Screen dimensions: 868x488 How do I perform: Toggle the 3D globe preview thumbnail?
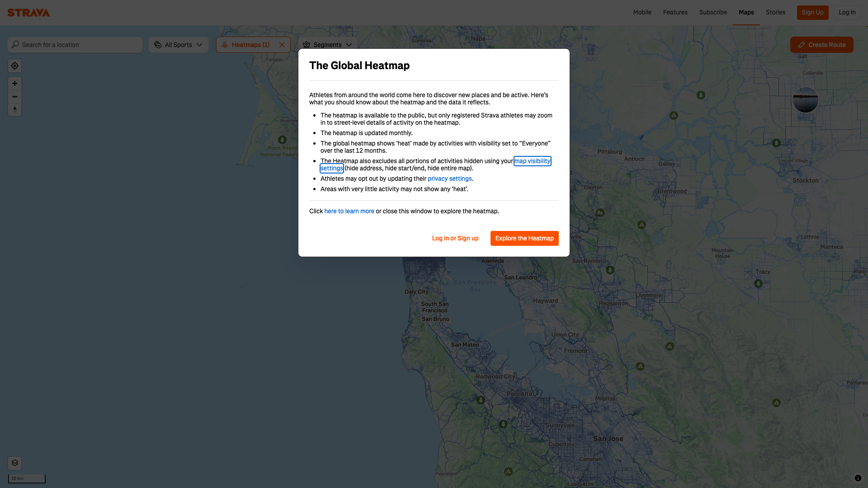[805, 100]
